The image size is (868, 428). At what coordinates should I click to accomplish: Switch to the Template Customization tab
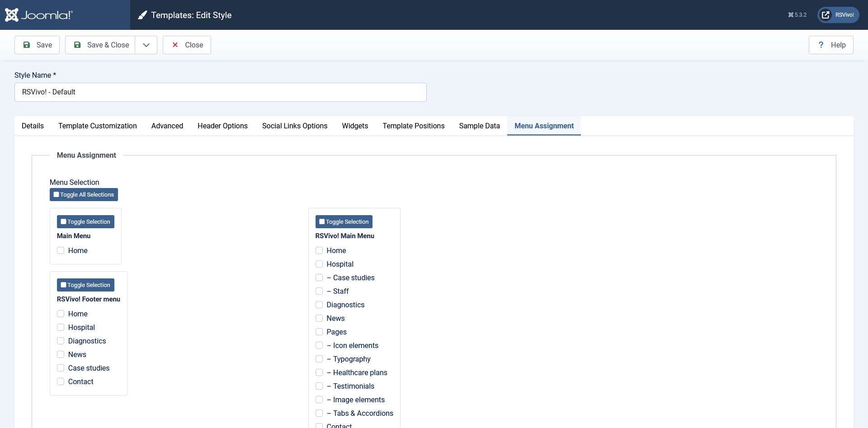click(97, 126)
